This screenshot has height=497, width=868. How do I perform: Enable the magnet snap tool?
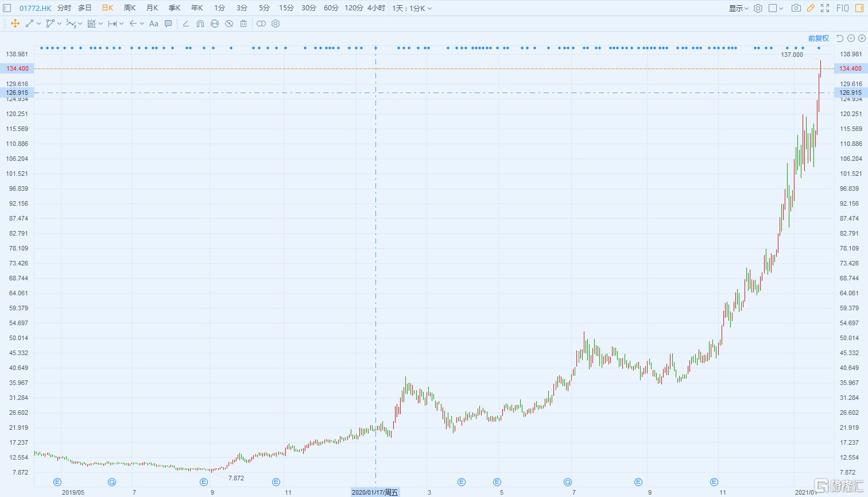[200, 24]
